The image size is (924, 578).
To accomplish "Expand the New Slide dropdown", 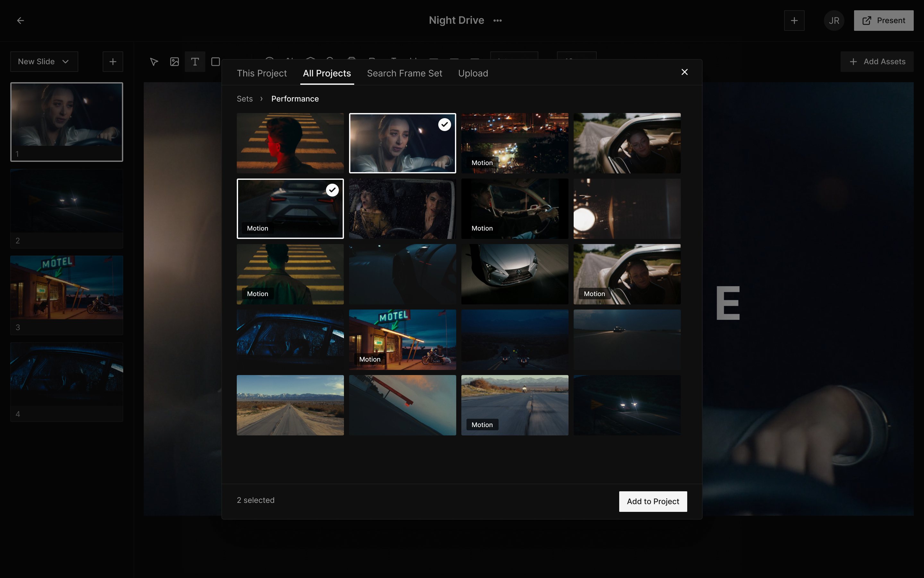I will click(x=44, y=62).
